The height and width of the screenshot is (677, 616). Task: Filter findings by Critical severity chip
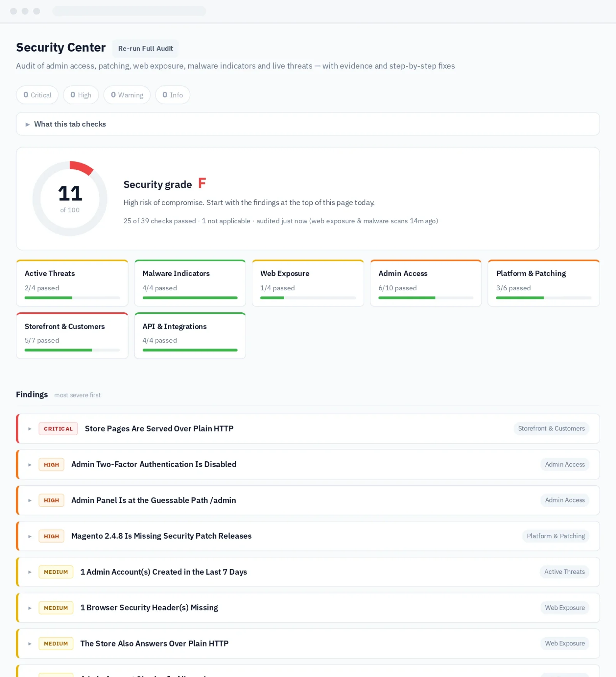tap(37, 95)
